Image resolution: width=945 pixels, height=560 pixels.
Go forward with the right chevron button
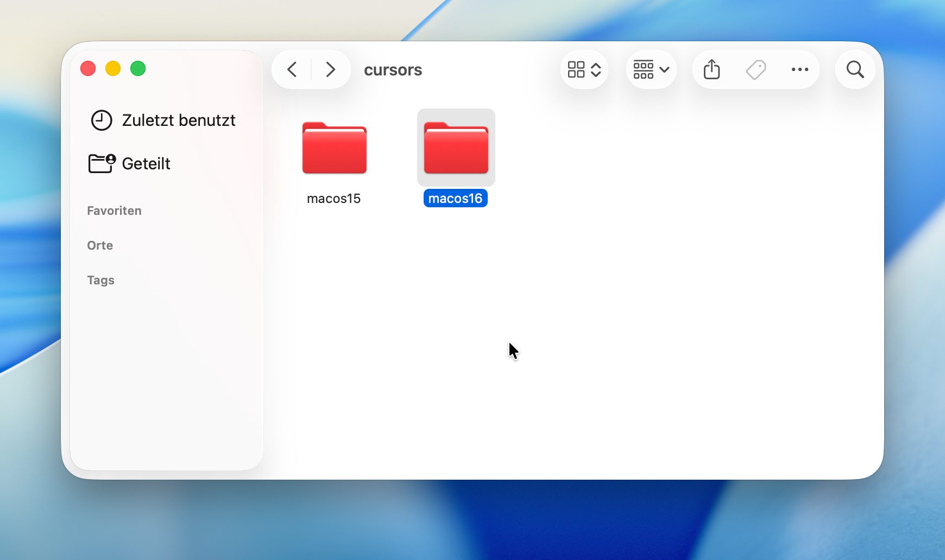tap(330, 69)
